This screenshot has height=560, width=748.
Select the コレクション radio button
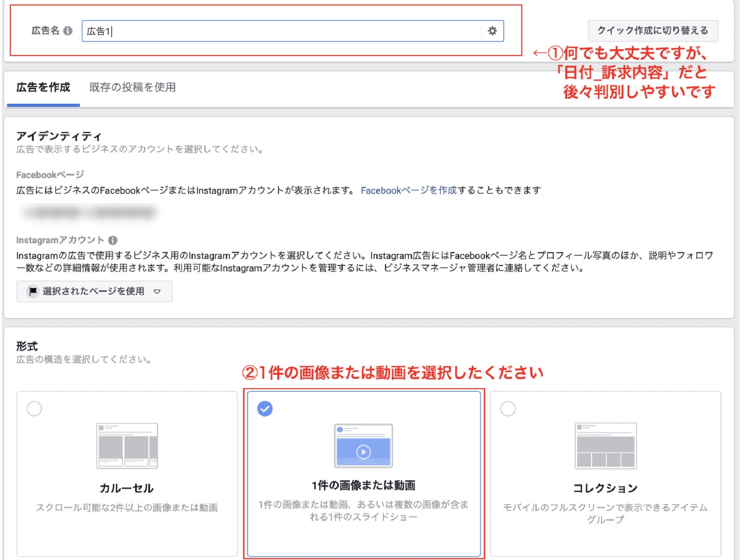tap(508, 409)
